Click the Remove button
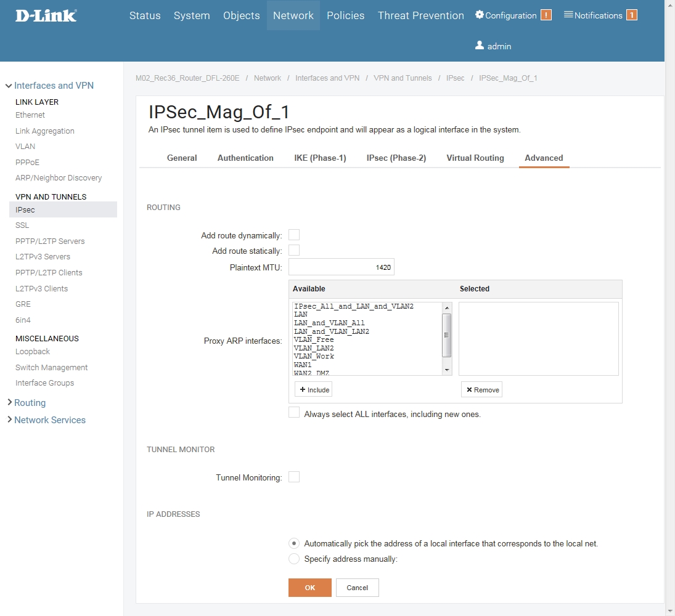Screen dimensions: 675x616 point(481,390)
